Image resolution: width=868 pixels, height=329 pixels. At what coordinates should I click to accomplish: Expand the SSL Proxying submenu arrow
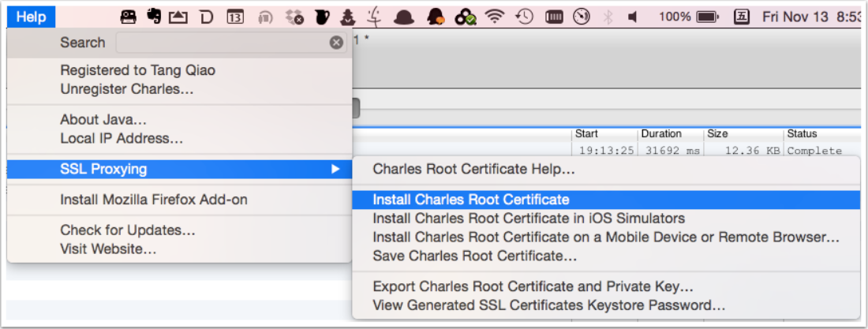click(x=335, y=169)
